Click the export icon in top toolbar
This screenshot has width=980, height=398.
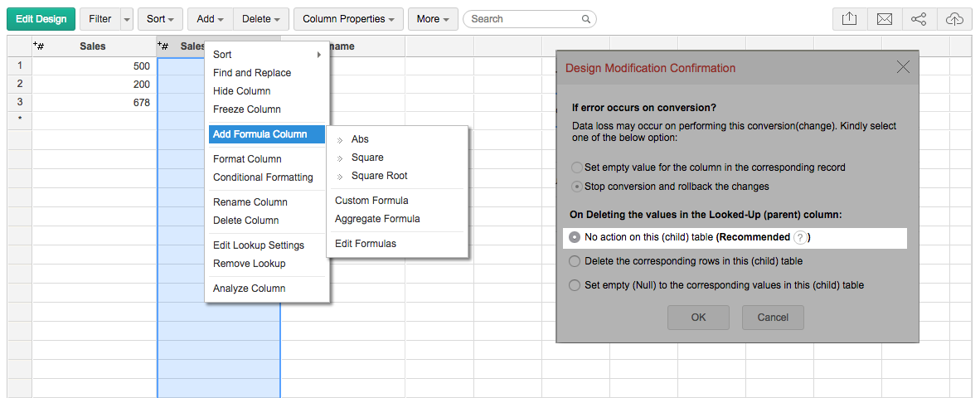(849, 19)
